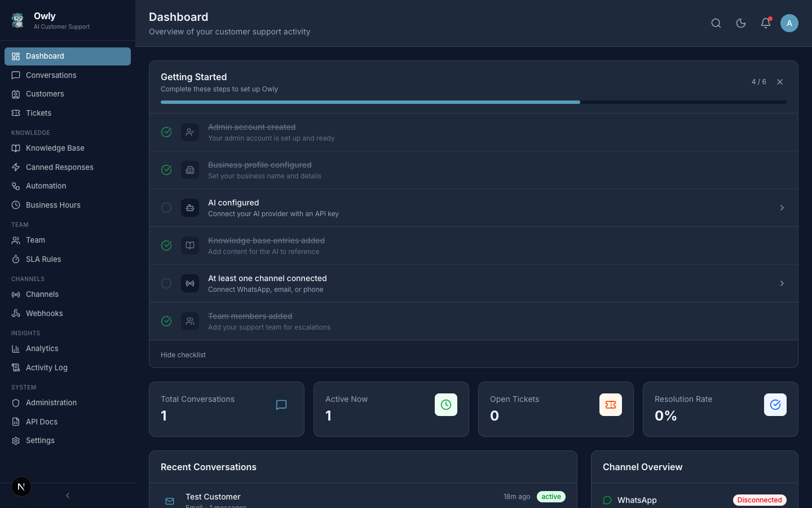812x508 pixels.
Task: Open the notifications bell
Action: coord(765,23)
